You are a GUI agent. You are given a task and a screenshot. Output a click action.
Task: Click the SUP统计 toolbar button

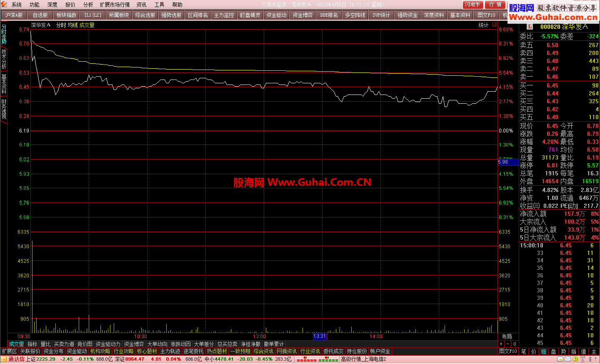381,15
